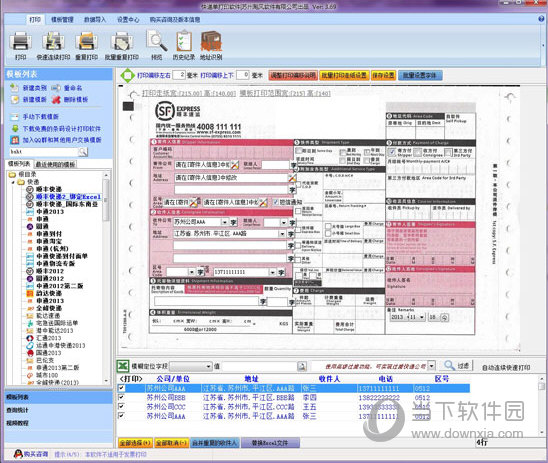Open the recipient contact 联系人 dropdown
548x463 pixels.
click(283, 222)
